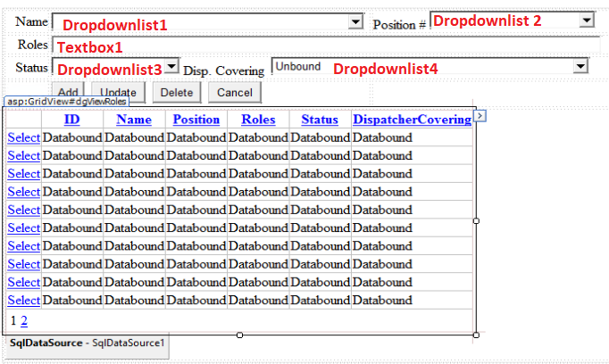609x364 pixels.
Task: Click the Update button
Action: pyautogui.click(x=118, y=92)
